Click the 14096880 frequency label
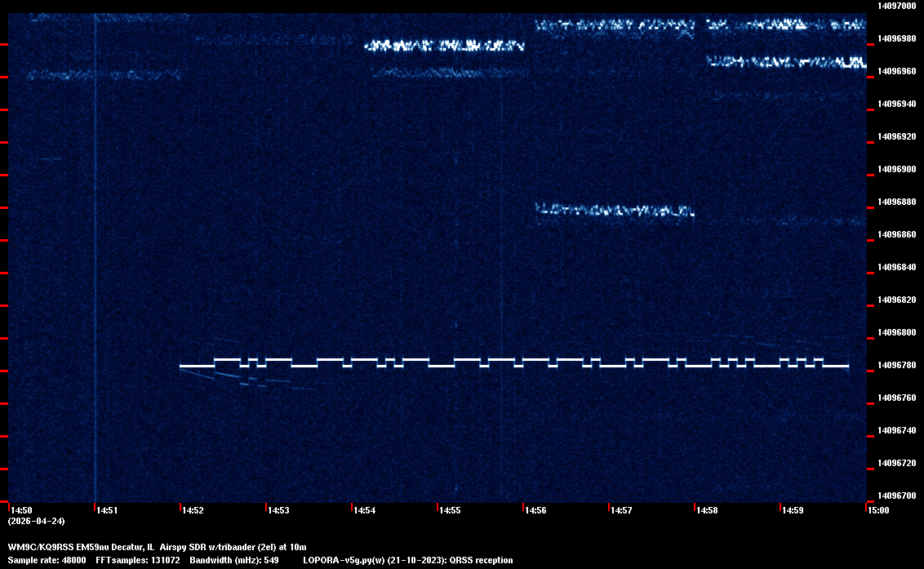This screenshot has height=569, width=924. (x=896, y=202)
